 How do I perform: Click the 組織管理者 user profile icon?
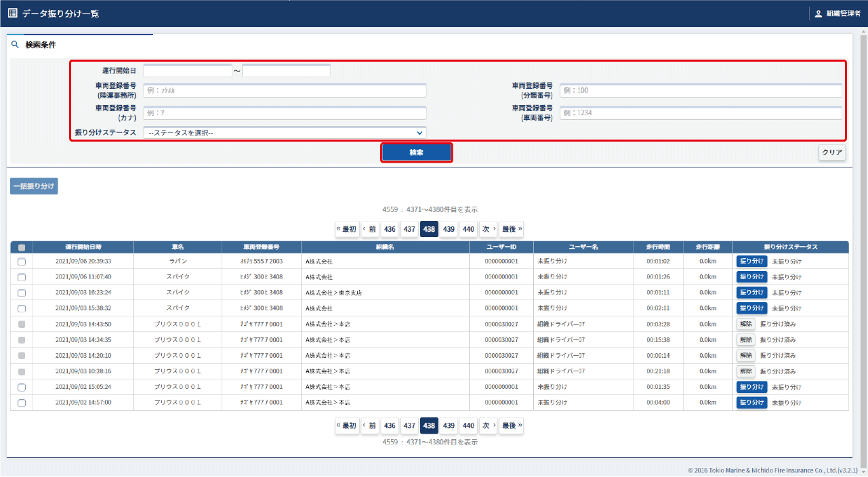point(819,14)
